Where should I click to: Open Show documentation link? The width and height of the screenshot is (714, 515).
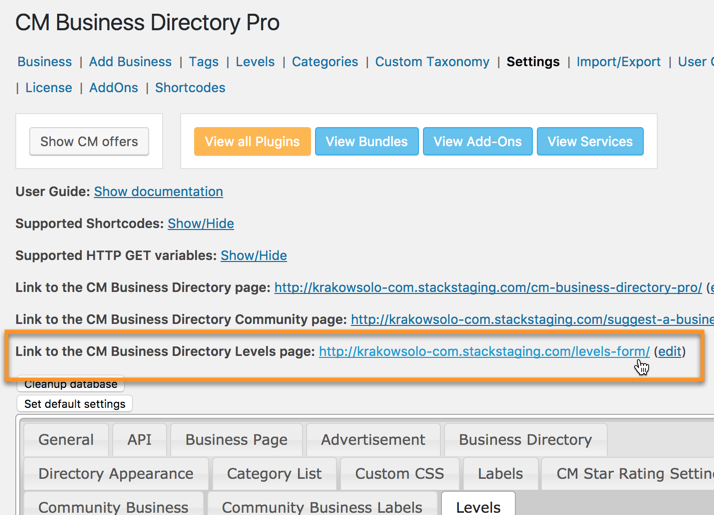click(158, 192)
